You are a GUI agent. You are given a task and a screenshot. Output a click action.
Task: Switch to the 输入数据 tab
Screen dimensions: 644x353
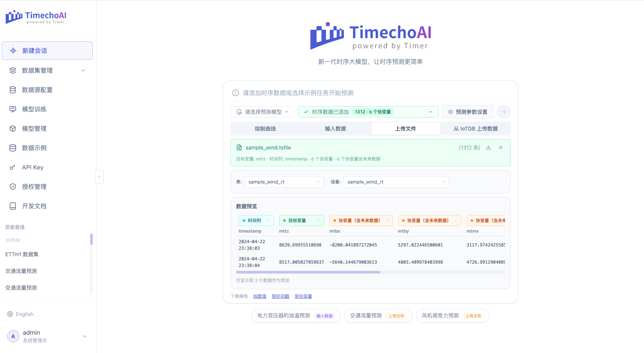pos(335,129)
